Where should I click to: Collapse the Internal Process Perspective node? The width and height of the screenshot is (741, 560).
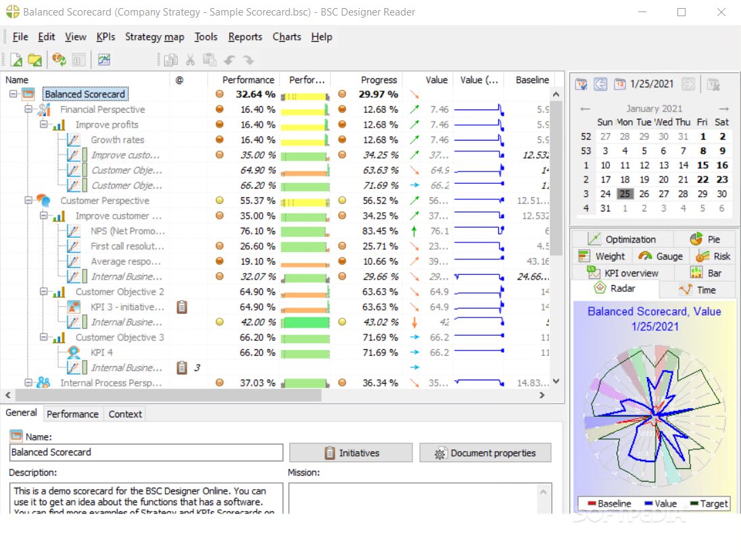pyautogui.click(x=28, y=382)
